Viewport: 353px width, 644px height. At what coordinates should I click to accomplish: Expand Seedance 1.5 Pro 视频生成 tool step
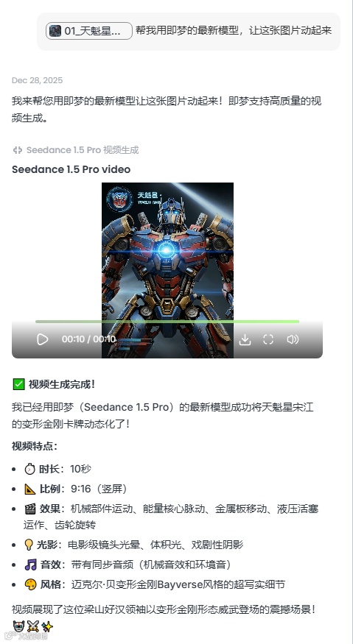pyautogui.click(x=76, y=150)
